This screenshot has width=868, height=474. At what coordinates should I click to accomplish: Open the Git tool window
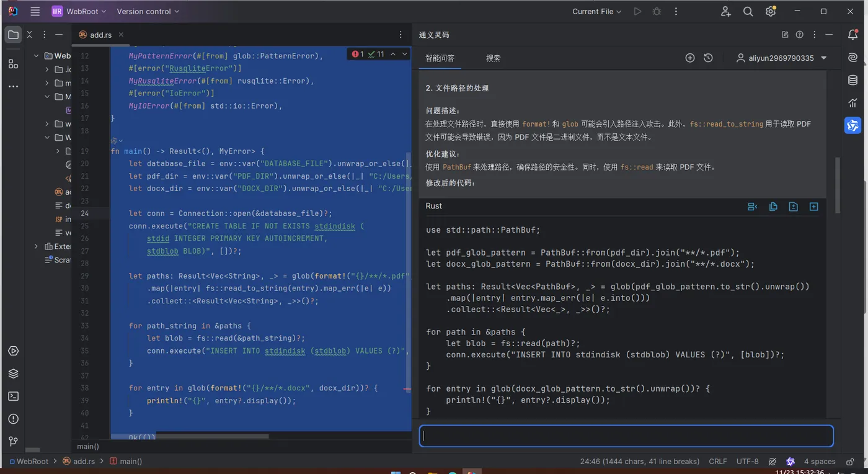tap(13, 442)
